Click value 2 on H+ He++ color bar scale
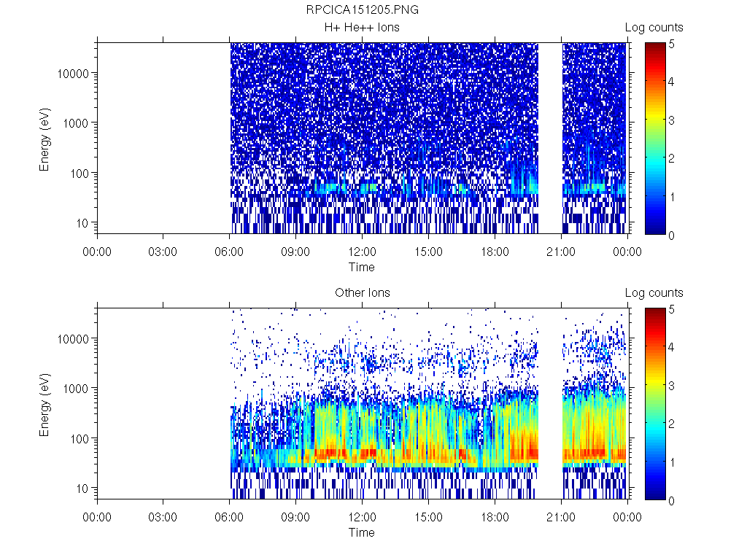Viewport: 747px width, 560px height. (671, 158)
